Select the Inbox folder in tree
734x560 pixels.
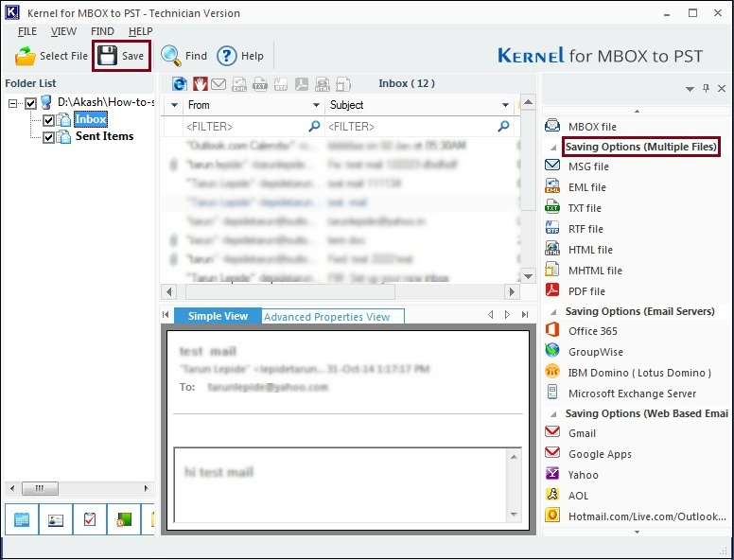(x=91, y=119)
